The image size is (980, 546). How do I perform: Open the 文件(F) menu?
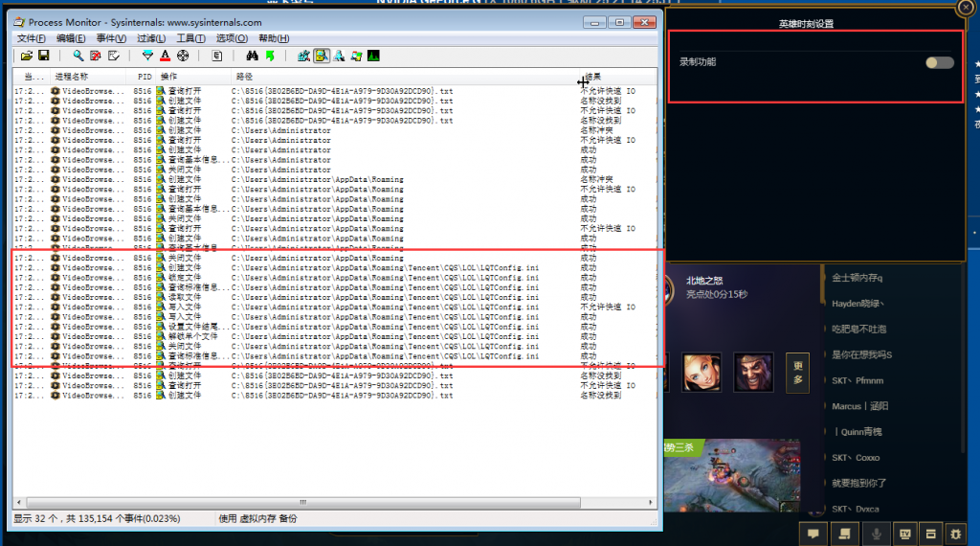pyautogui.click(x=32, y=38)
